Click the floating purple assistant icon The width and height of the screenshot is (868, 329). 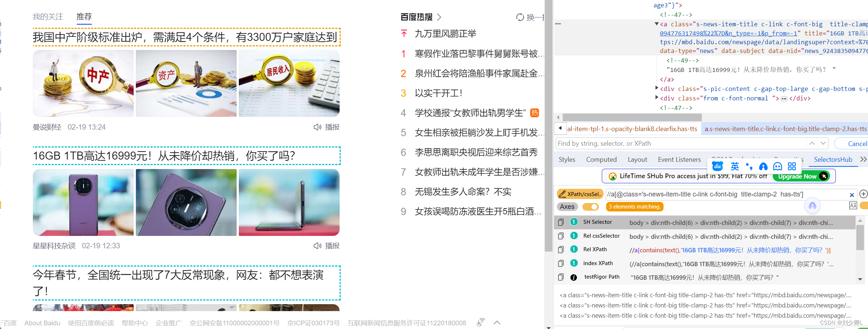812,206
